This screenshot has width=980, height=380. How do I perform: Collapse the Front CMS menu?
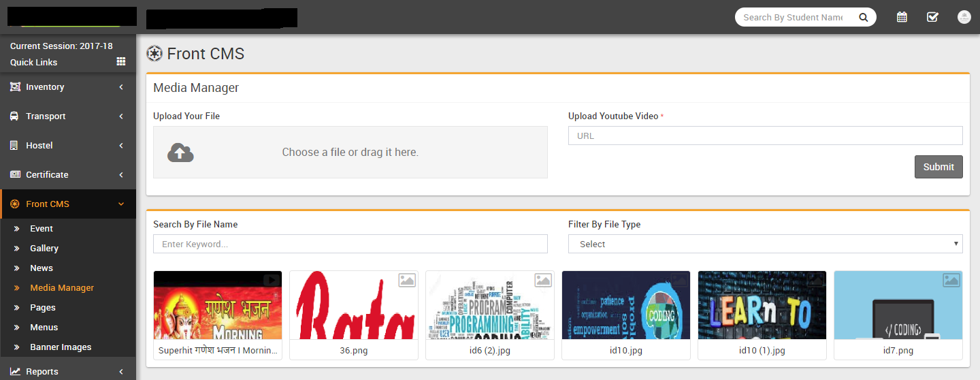coord(121,204)
